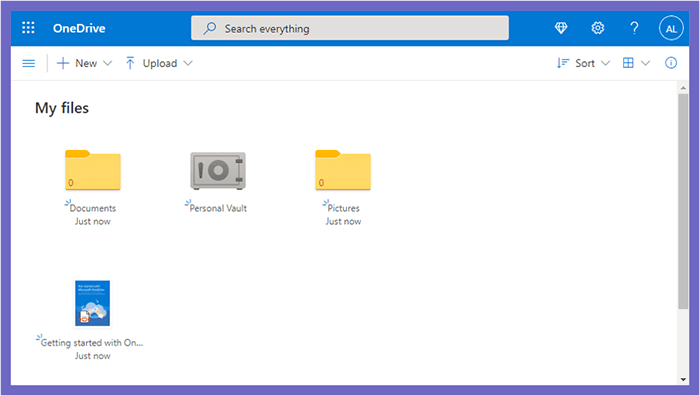Click the vertical scrollbar thumb
Image resolution: width=700 pixels, height=396 pixels.
pos(683,201)
